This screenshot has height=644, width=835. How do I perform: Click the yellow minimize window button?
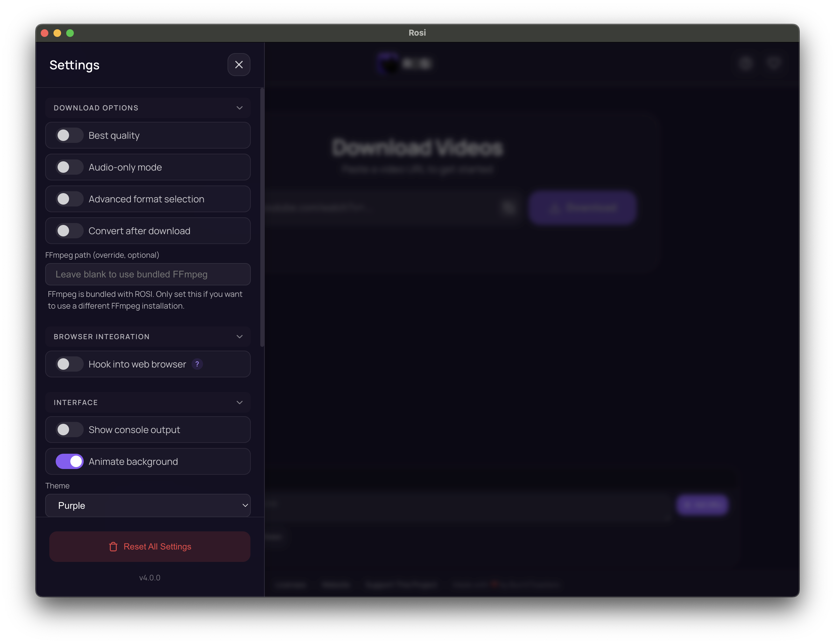[57, 33]
